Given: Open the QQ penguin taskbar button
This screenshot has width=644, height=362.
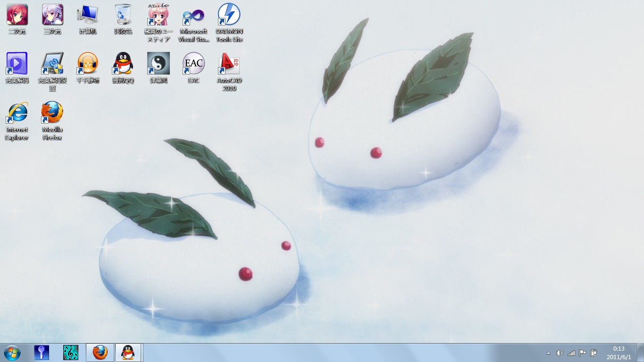Looking at the screenshot, I should (128, 353).
